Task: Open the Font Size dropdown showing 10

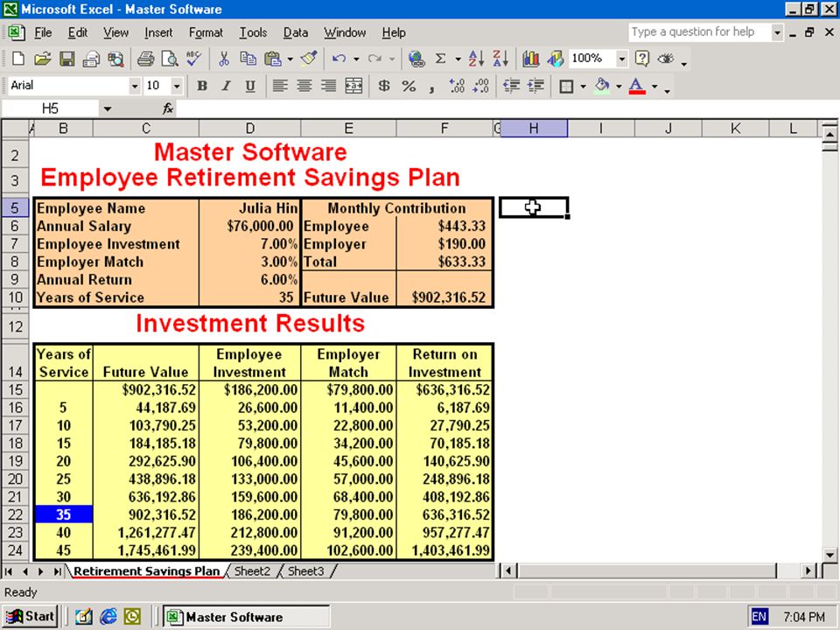Action: coord(176,86)
